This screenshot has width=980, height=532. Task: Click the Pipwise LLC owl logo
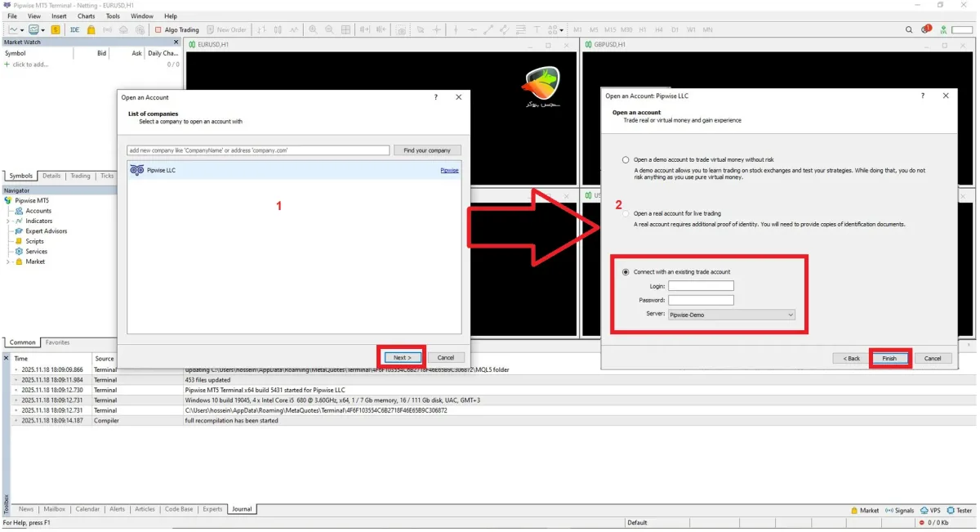click(x=137, y=170)
